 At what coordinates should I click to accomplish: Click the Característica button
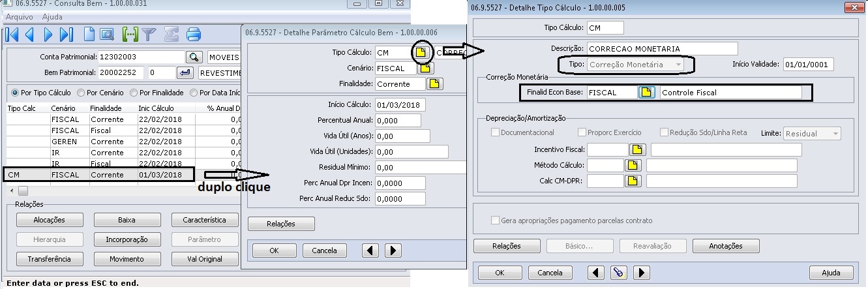point(204,221)
